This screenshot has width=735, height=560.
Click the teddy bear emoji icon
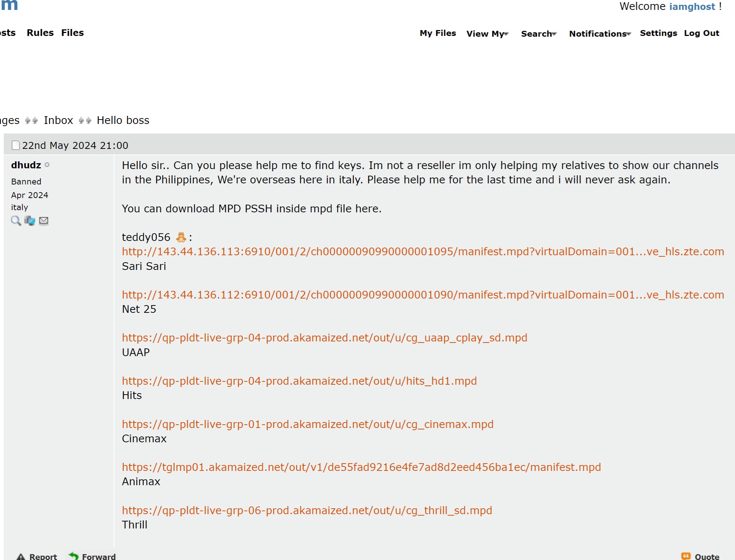click(181, 237)
